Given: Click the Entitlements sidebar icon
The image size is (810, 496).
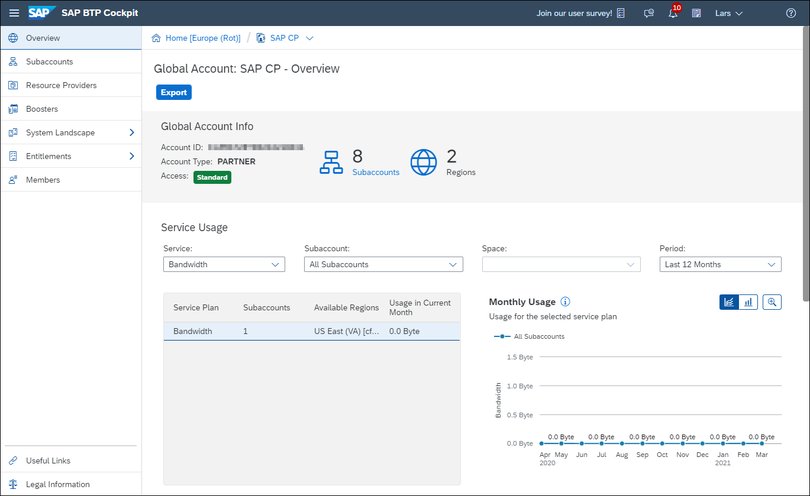Looking at the screenshot, I should (x=13, y=156).
